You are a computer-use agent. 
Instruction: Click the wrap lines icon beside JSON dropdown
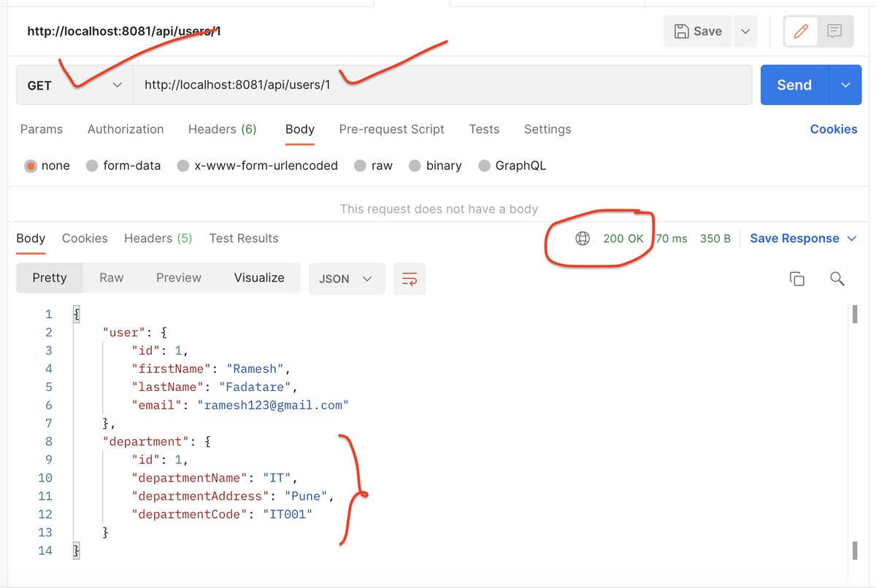[x=409, y=279]
